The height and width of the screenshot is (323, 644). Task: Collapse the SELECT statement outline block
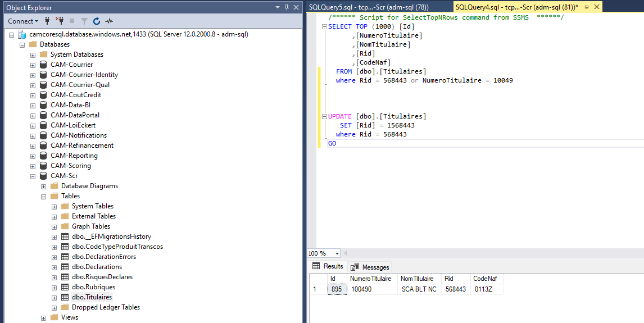pos(324,26)
